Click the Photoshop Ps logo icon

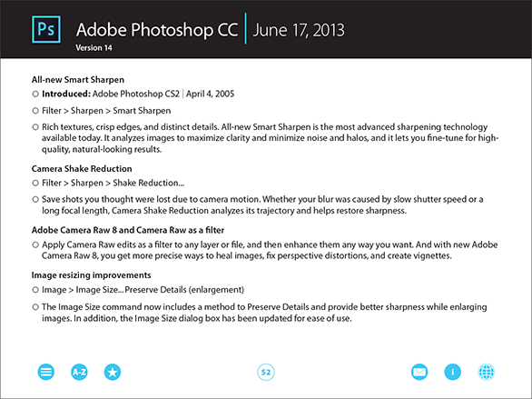point(46,30)
